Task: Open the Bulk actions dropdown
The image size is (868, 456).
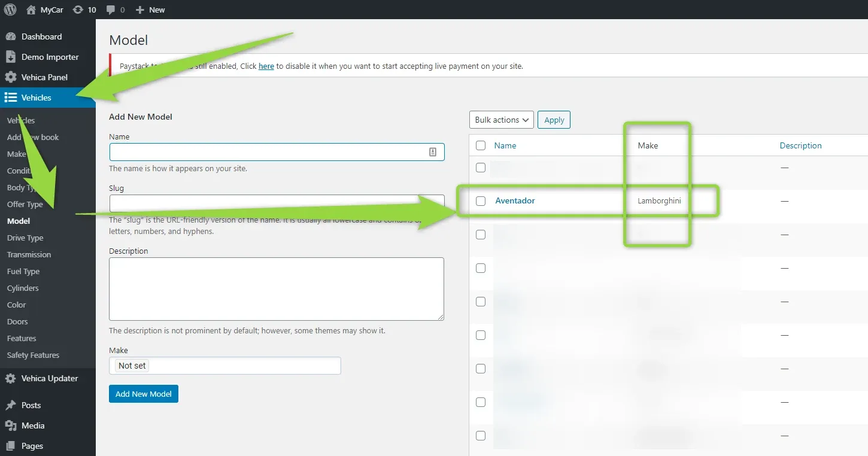Action: coord(502,120)
